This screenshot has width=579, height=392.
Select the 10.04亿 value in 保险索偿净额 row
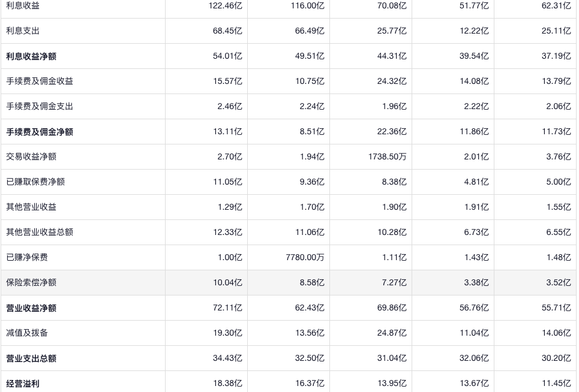(227, 282)
